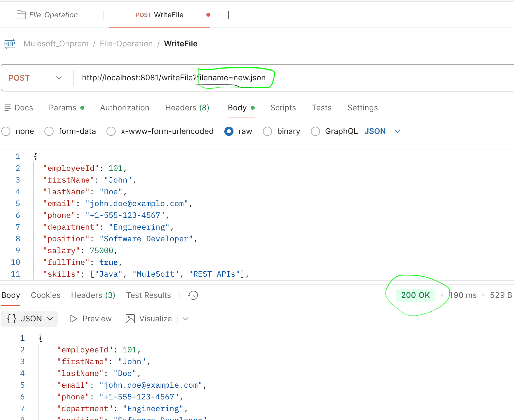Click the Visualize image icon
The height and width of the screenshot is (420, 514).
click(x=130, y=319)
